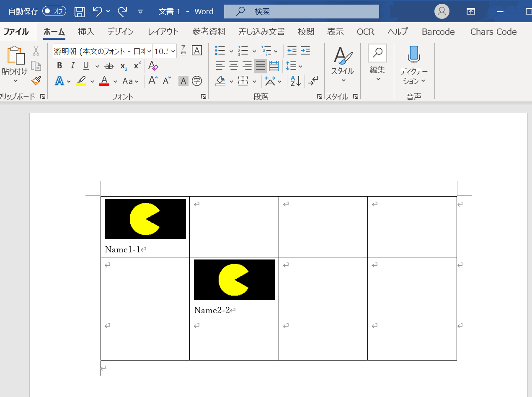Open the Sort dialog icon
Viewport: 532px width, 397px height.
(294, 81)
